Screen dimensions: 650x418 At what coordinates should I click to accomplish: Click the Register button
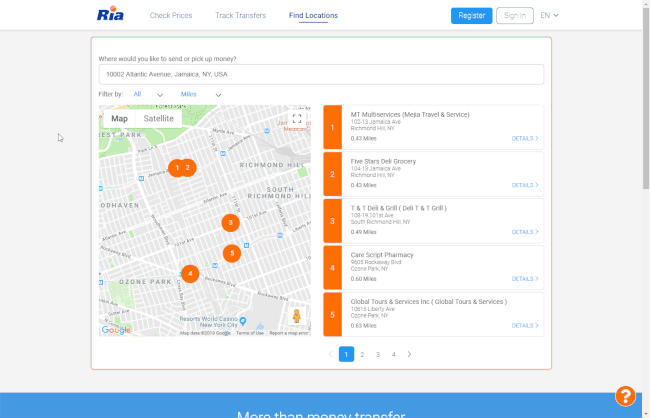click(x=472, y=16)
